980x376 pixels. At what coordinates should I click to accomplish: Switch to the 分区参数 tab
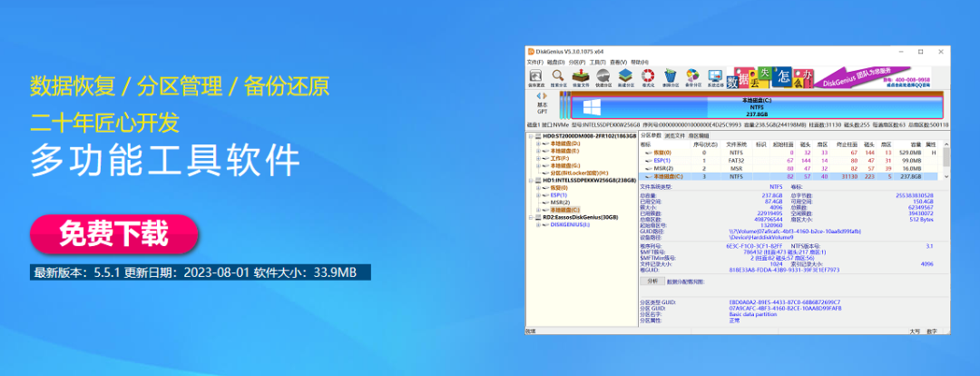tap(651, 135)
